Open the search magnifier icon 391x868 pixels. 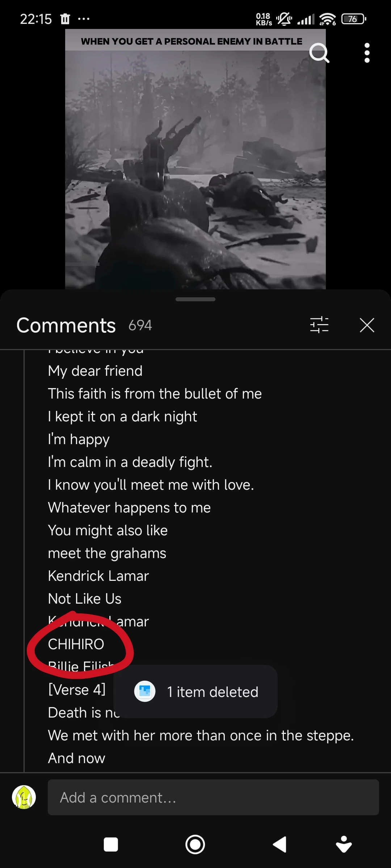(x=319, y=53)
